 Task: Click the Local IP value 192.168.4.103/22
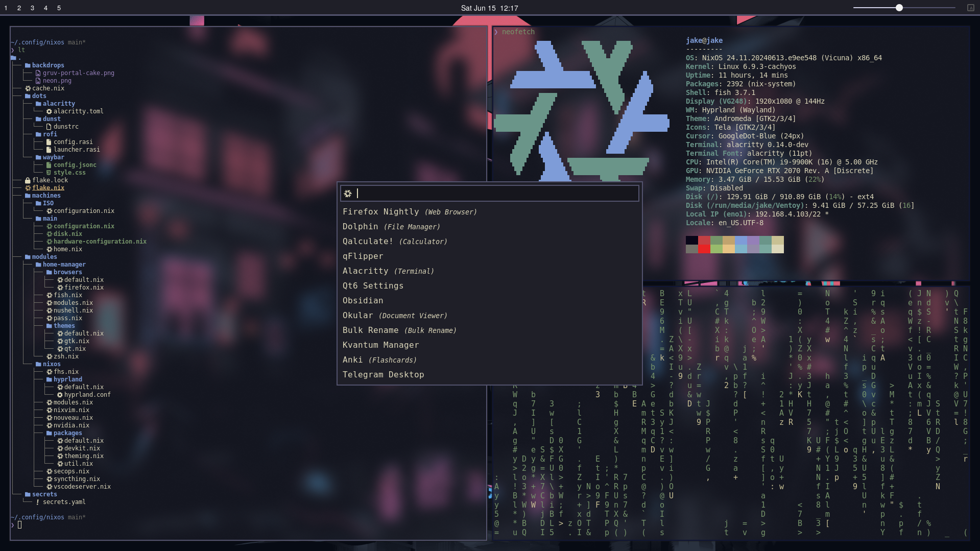788,214
